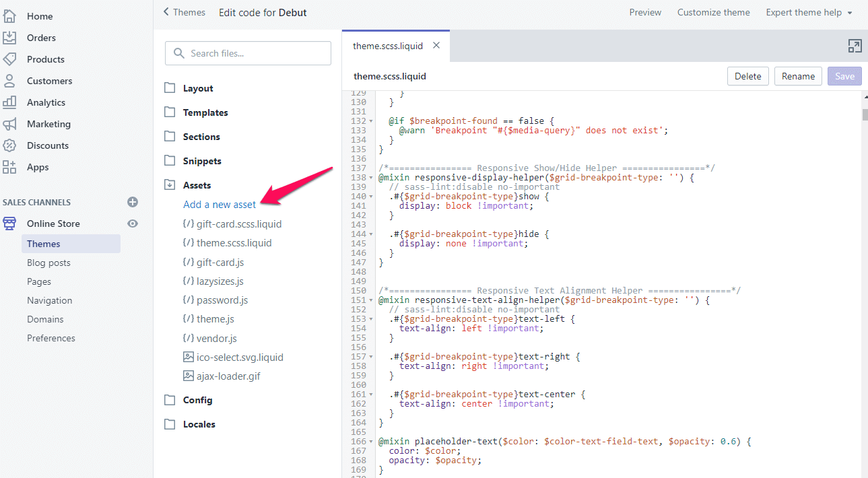This screenshot has height=478, width=868.
Task: Focus the Search files input
Action: point(248,53)
